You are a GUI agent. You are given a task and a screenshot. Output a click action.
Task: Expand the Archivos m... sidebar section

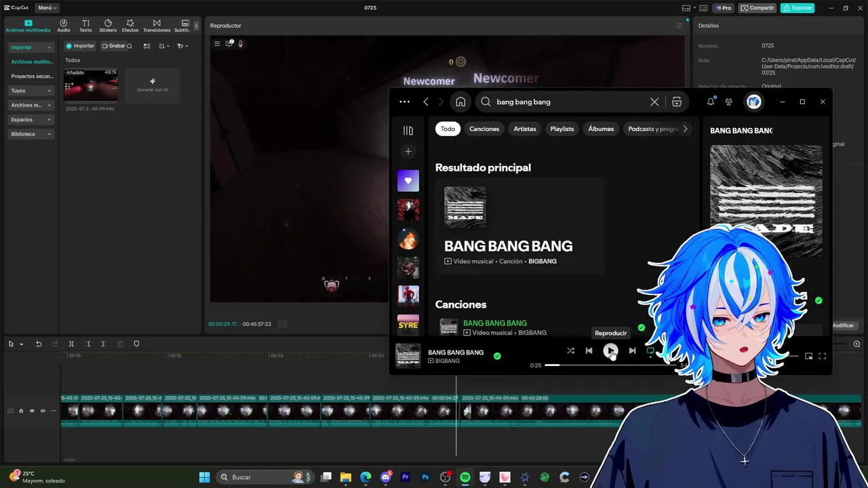31,105
